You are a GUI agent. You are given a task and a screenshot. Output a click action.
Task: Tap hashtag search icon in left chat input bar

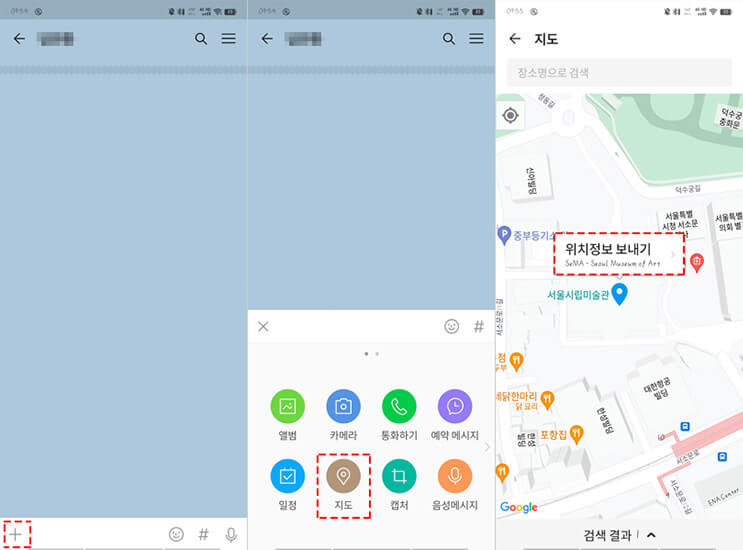203,534
